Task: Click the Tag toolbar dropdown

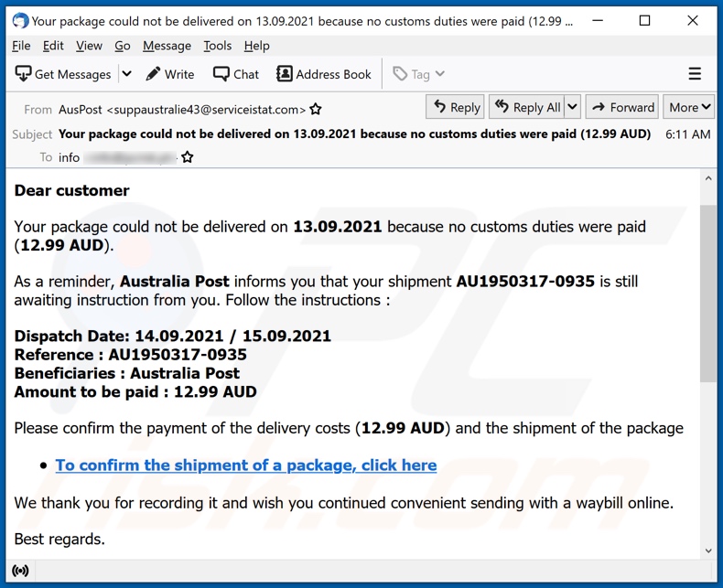Action: 418,74
